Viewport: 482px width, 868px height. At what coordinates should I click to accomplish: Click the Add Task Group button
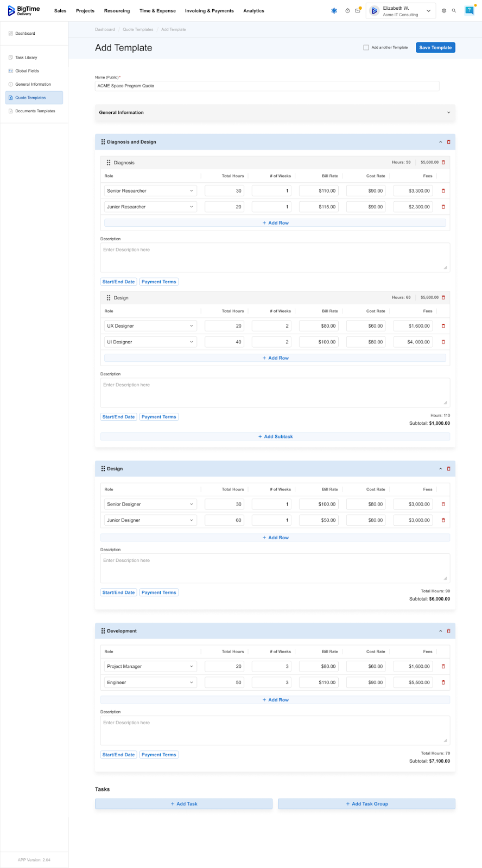(366, 804)
